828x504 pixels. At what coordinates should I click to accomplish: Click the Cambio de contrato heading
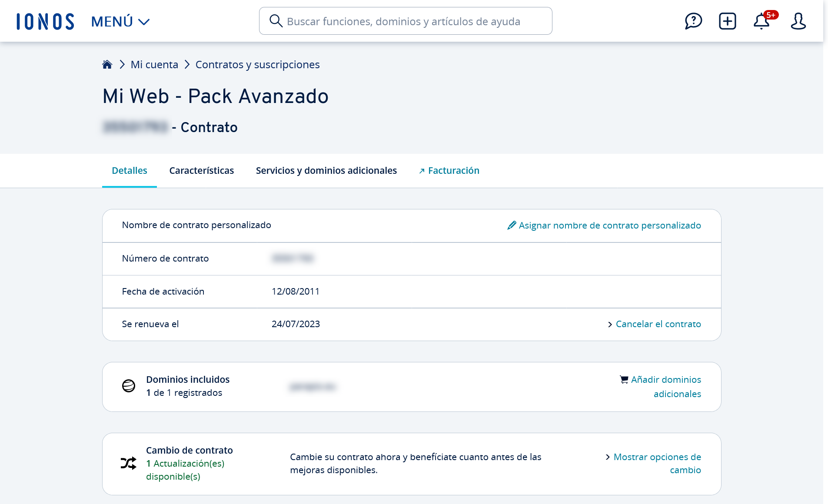(190, 450)
